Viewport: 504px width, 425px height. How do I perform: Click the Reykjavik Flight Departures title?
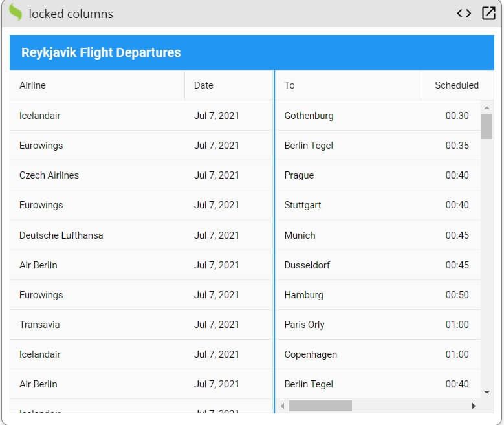(101, 53)
